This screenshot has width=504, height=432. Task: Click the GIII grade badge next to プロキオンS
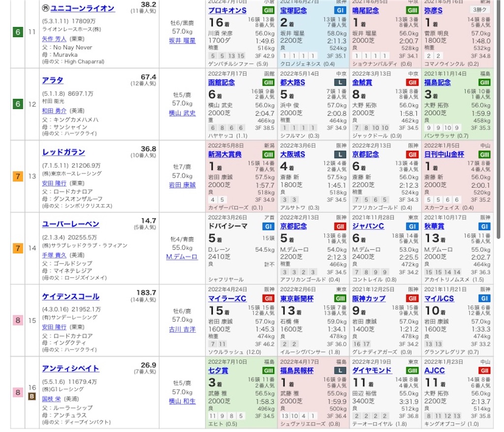tap(268, 10)
